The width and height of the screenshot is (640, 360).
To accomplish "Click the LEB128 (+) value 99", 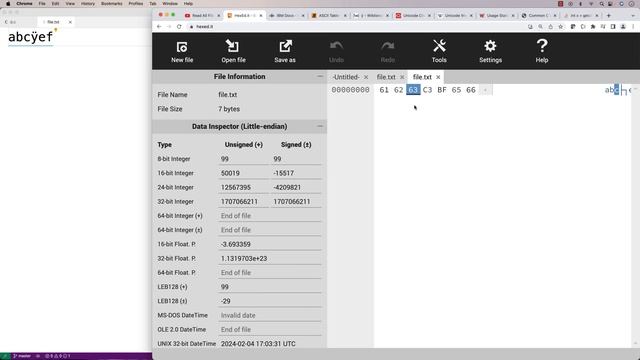I will [270, 287].
